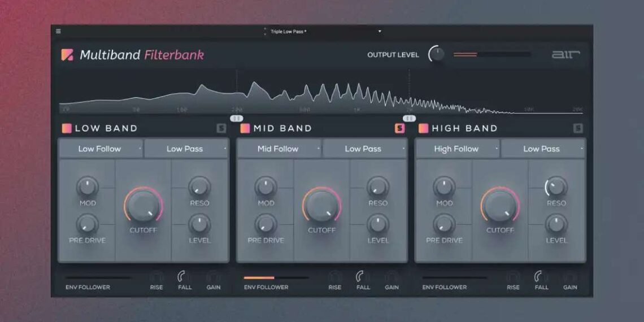Click the High Band envelope FALL knob
The width and height of the screenshot is (644, 322).
(x=541, y=277)
